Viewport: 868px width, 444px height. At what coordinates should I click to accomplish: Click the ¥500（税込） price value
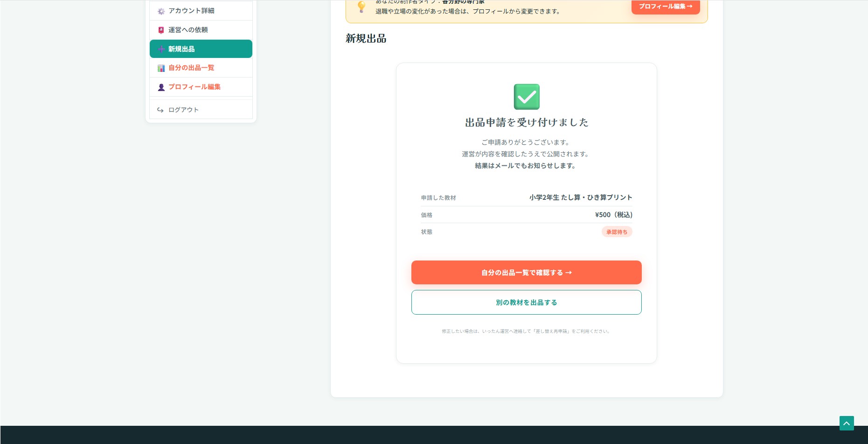[614, 215]
